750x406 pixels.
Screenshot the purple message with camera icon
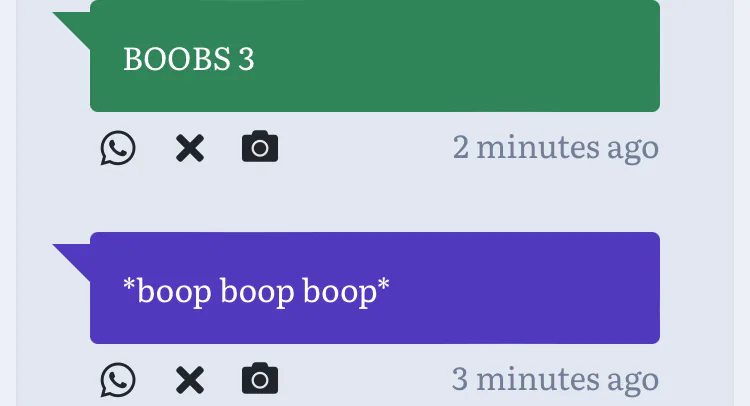pyautogui.click(x=260, y=378)
